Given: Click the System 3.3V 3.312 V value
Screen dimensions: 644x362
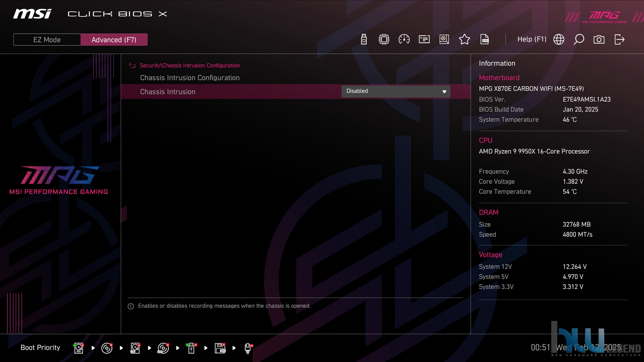Looking at the screenshot, I should (x=573, y=287).
